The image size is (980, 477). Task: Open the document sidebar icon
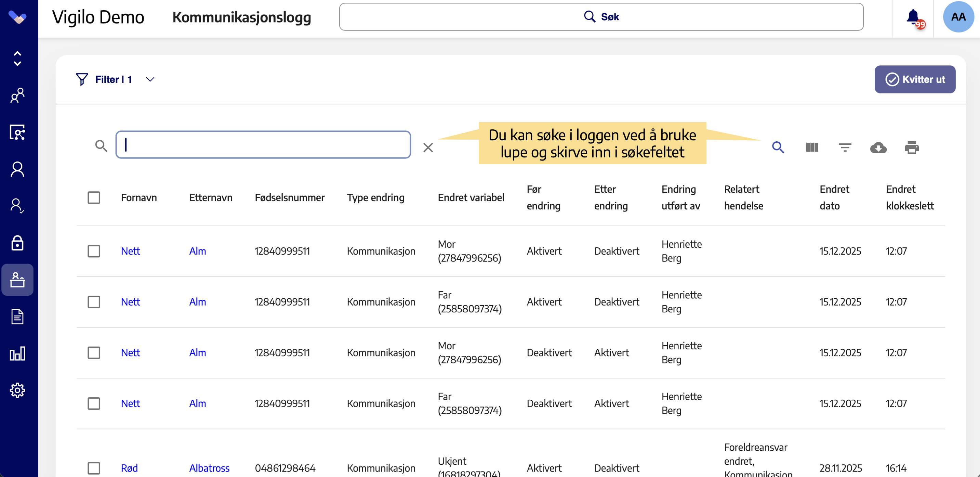[x=17, y=317]
